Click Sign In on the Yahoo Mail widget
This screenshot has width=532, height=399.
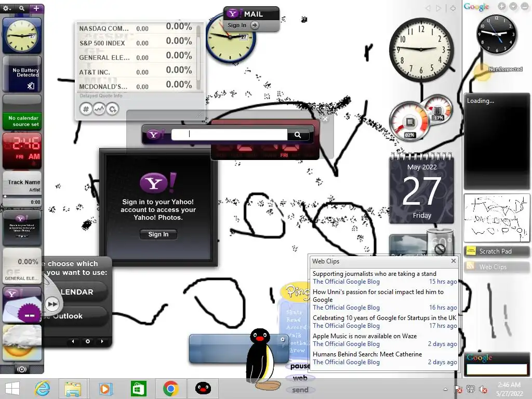(x=237, y=25)
